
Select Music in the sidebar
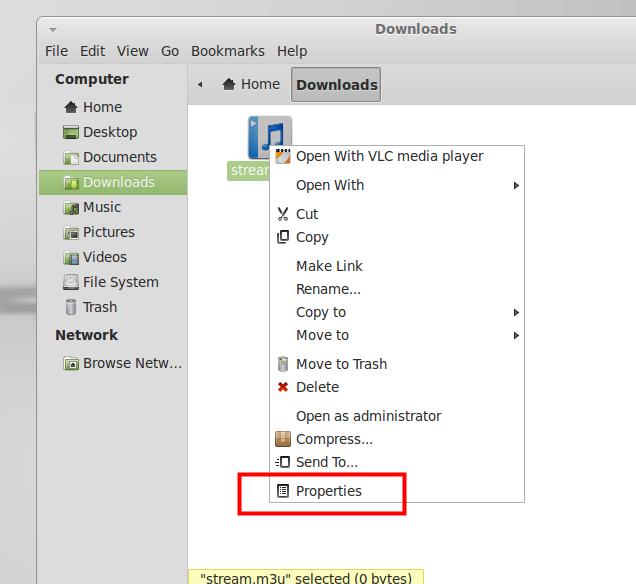(113, 207)
